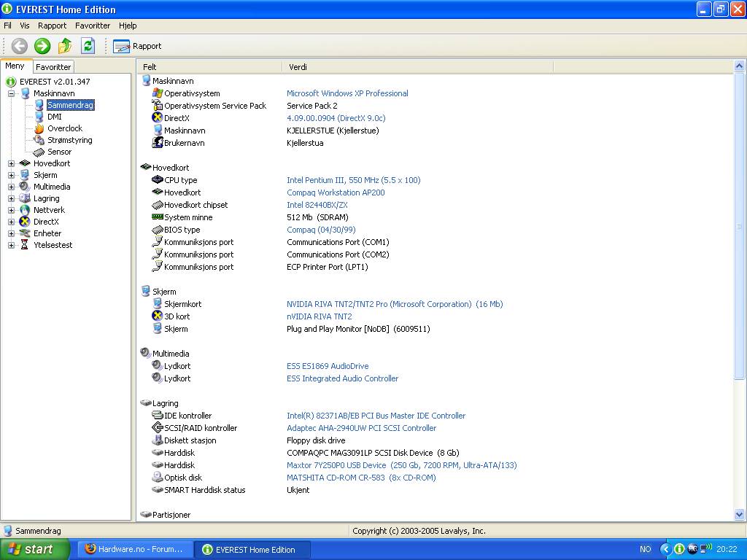Expand the Nettverk tree node
The height and width of the screenshot is (560, 747).
pyautogui.click(x=12, y=210)
